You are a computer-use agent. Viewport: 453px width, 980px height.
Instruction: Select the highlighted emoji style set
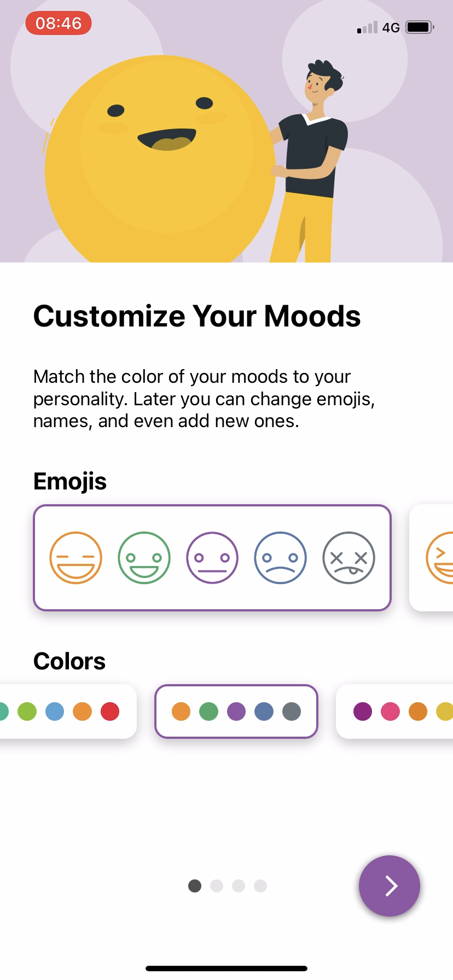point(212,558)
